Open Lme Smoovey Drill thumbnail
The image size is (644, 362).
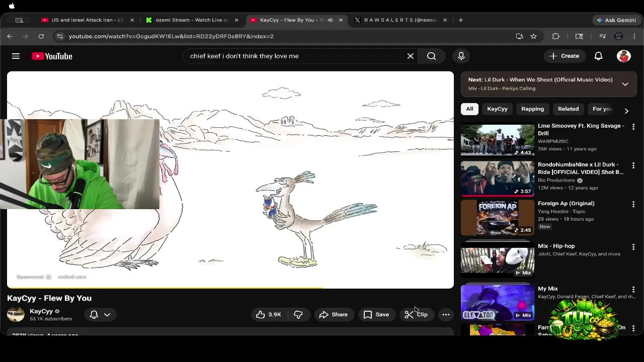point(498,139)
